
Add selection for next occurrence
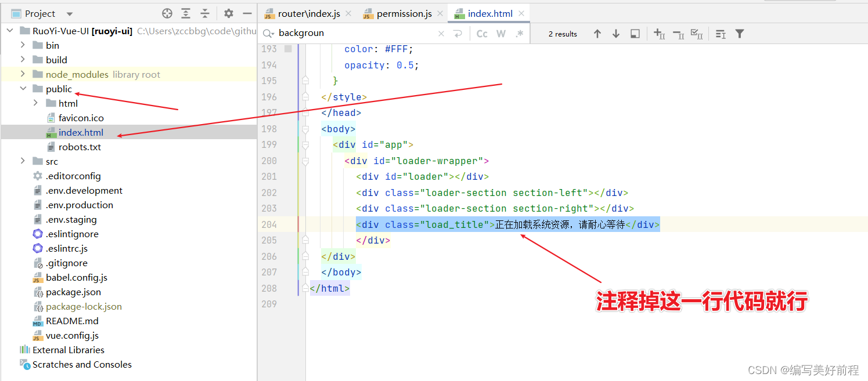coord(659,34)
